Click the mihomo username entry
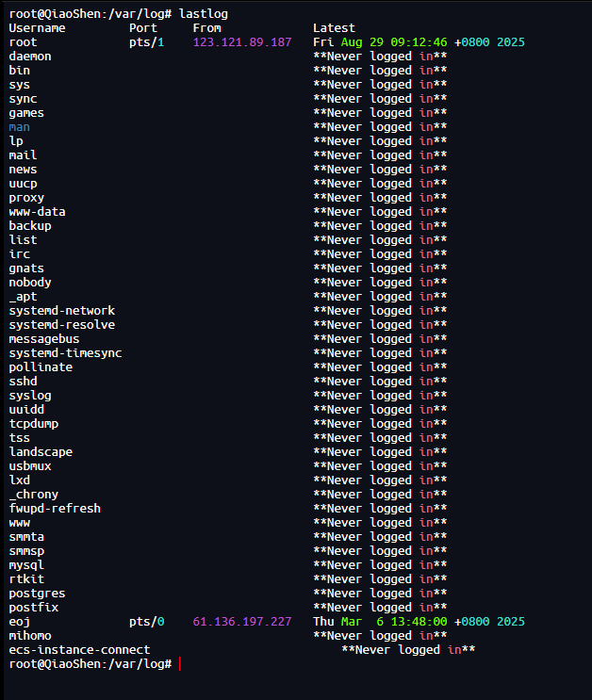 coord(30,636)
